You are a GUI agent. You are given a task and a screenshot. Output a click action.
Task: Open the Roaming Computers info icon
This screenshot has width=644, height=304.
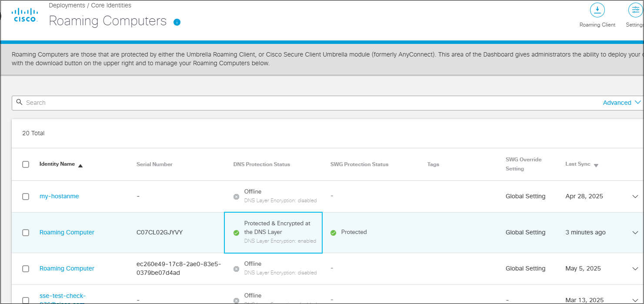coord(177,22)
